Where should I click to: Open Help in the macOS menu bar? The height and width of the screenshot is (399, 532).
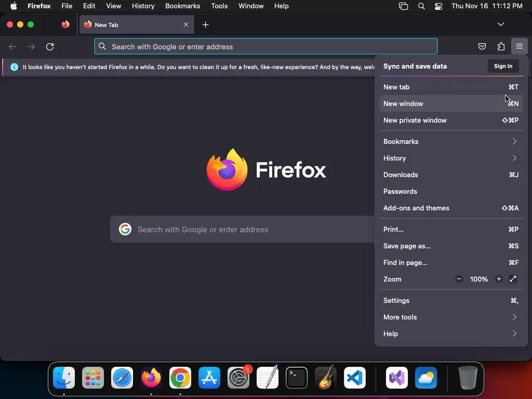click(x=281, y=6)
